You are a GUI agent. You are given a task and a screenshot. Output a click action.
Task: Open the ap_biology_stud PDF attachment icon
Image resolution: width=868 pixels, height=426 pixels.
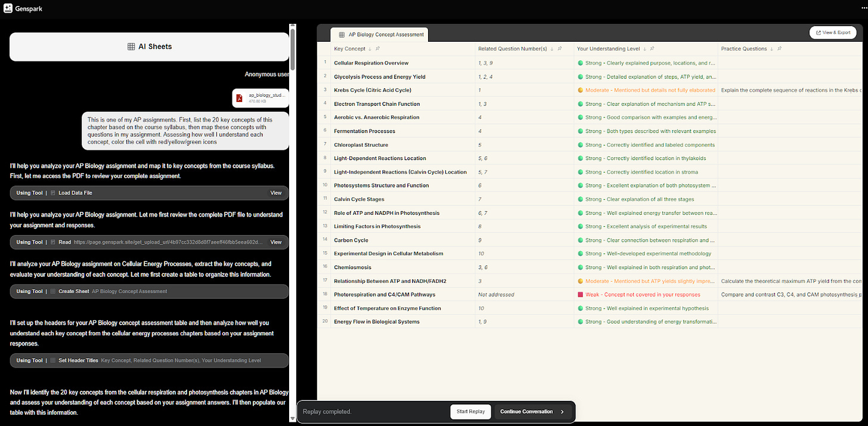coord(239,98)
